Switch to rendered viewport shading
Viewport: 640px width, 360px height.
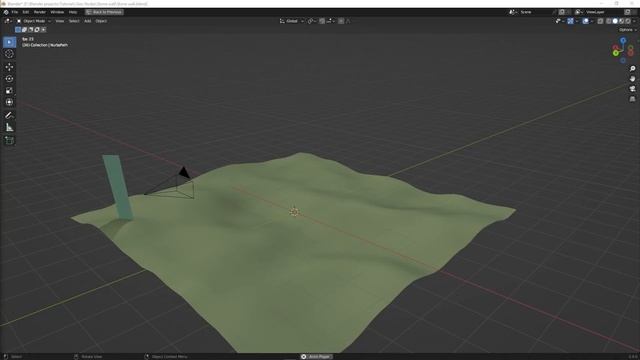point(628,21)
